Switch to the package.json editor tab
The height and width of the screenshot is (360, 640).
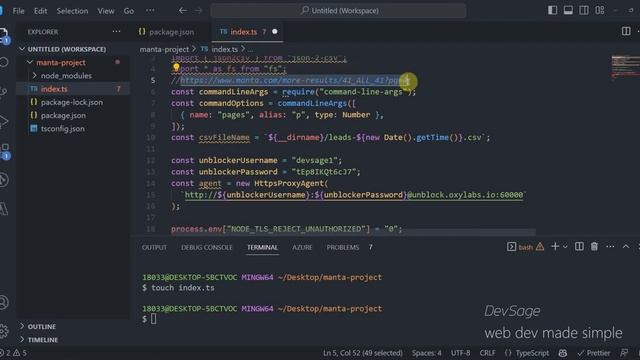[166, 32]
